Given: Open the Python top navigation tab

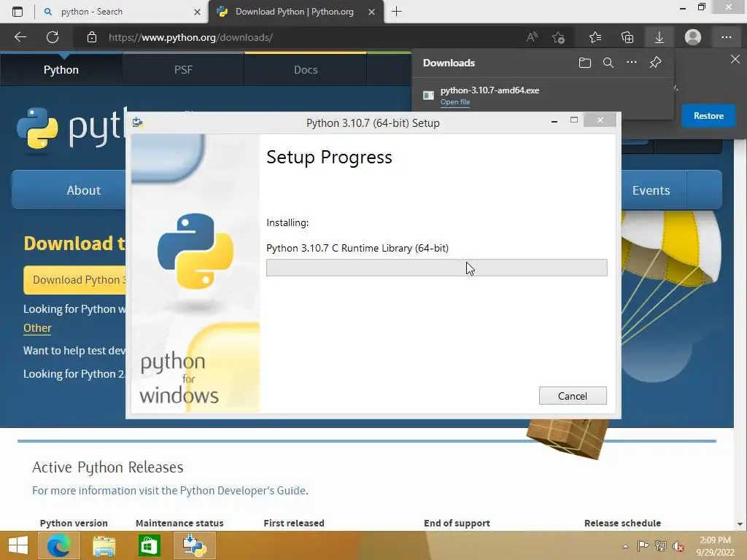Looking at the screenshot, I should pos(61,69).
